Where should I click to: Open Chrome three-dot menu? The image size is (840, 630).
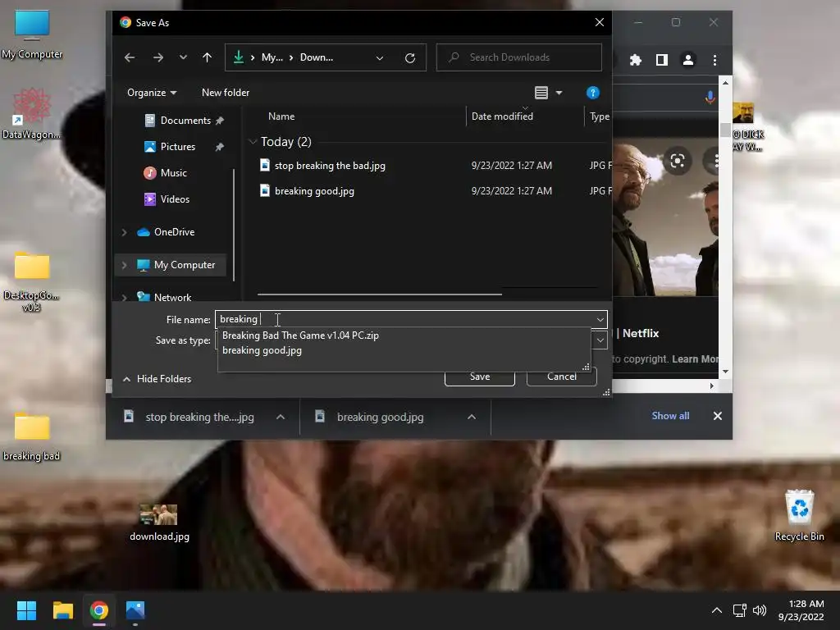[714, 60]
